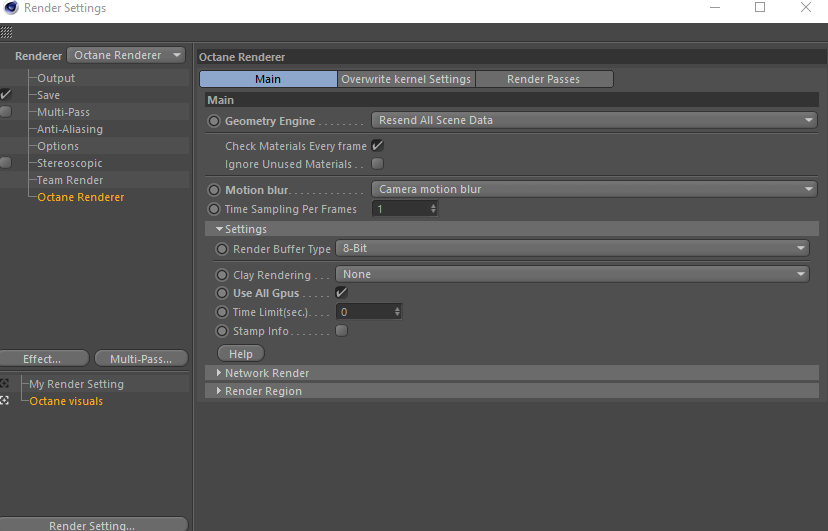The width and height of the screenshot is (828, 531).
Task: Expand the Render Region section
Action: click(219, 391)
